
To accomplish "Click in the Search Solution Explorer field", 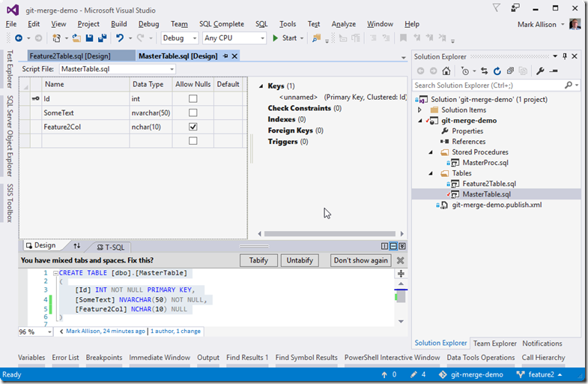I will click(x=488, y=85).
